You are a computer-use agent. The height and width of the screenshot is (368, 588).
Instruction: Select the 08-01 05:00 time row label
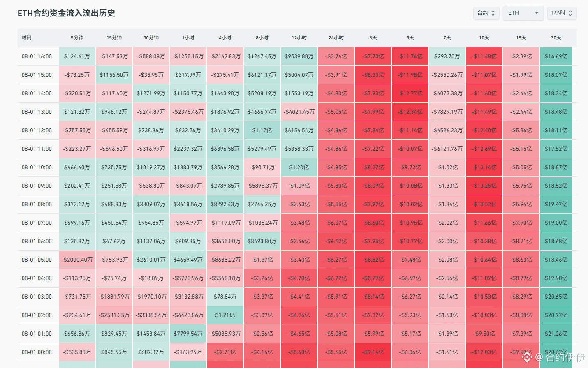point(37,260)
